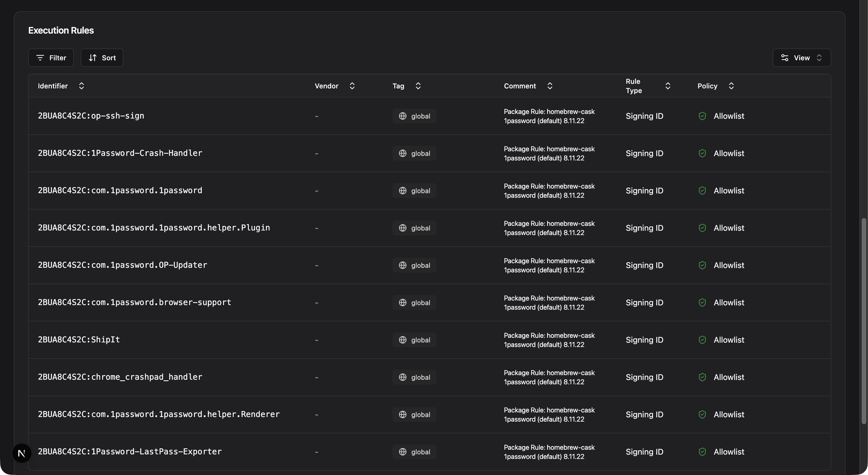Screen dimensions: 868x475
Task: Open the Sort options
Action: point(102,58)
